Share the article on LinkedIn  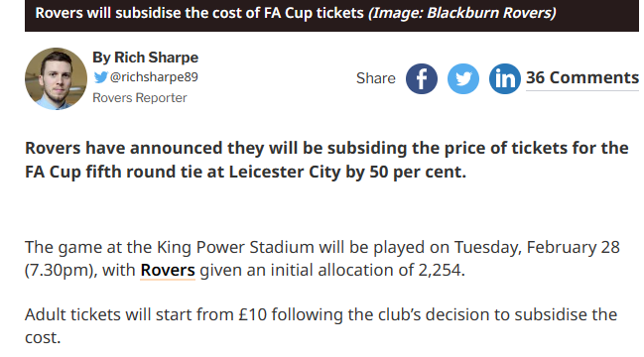(505, 78)
